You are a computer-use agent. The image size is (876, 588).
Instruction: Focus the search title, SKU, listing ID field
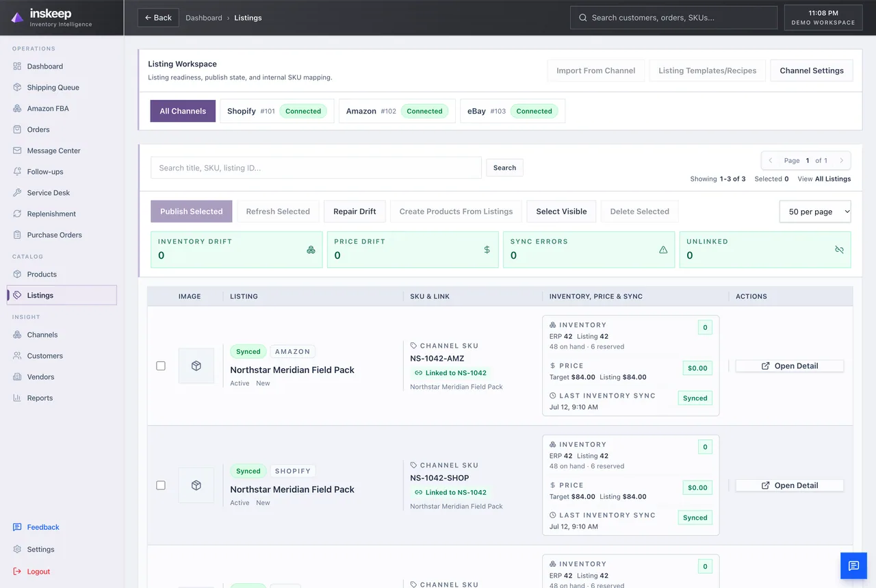316,168
